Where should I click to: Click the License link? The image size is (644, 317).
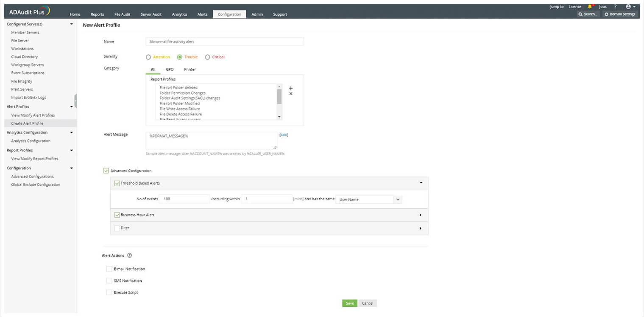(575, 7)
